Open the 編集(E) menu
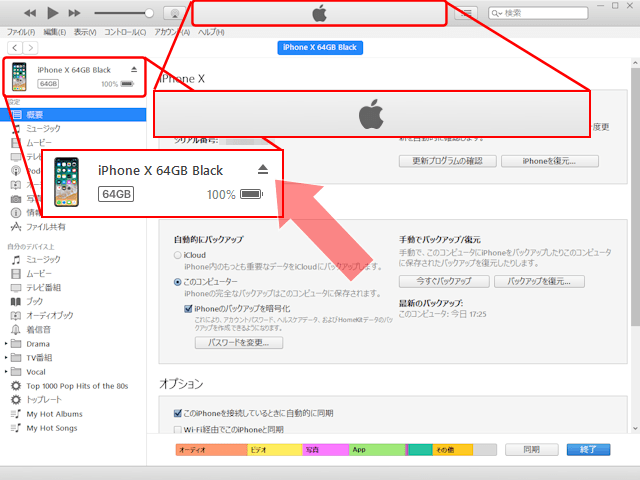 pos(55,32)
